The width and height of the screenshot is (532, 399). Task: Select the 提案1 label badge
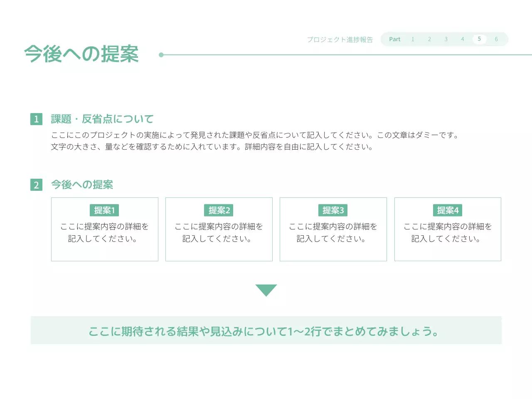104,210
